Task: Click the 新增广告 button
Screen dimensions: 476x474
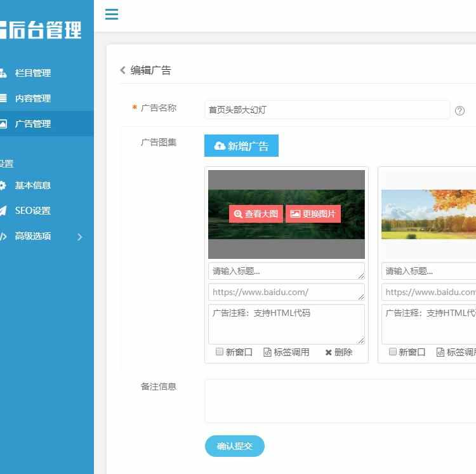Action: 241,146
